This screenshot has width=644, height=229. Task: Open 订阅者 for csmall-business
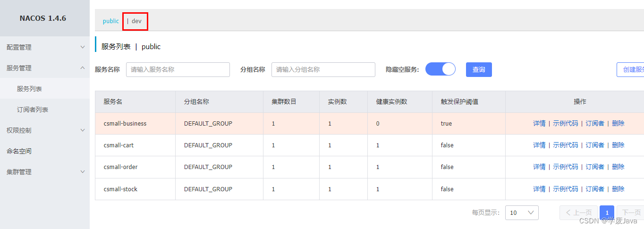(595, 123)
